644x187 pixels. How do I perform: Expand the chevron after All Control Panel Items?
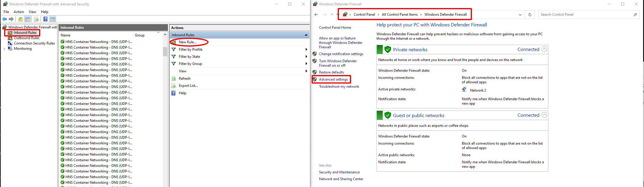(421, 15)
